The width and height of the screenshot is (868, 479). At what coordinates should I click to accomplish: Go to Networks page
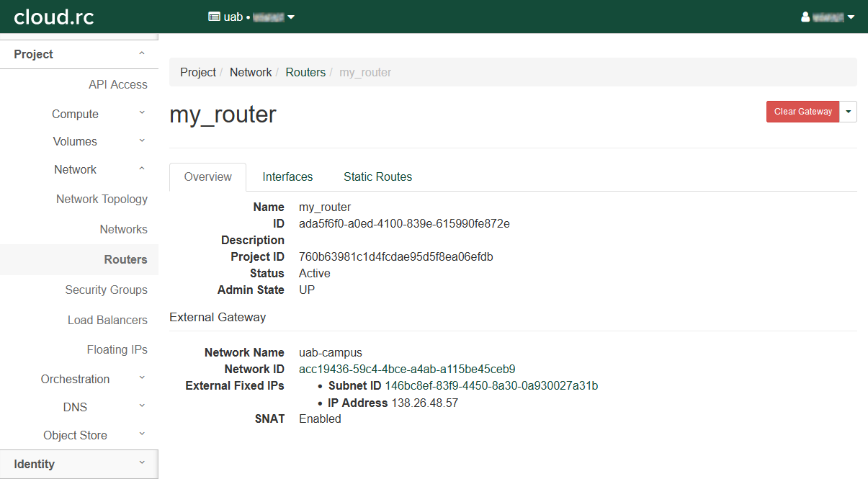tap(123, 229)
